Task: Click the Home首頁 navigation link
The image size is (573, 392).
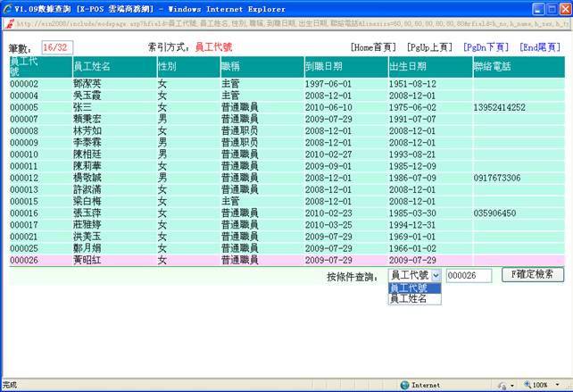Action: 374,46
